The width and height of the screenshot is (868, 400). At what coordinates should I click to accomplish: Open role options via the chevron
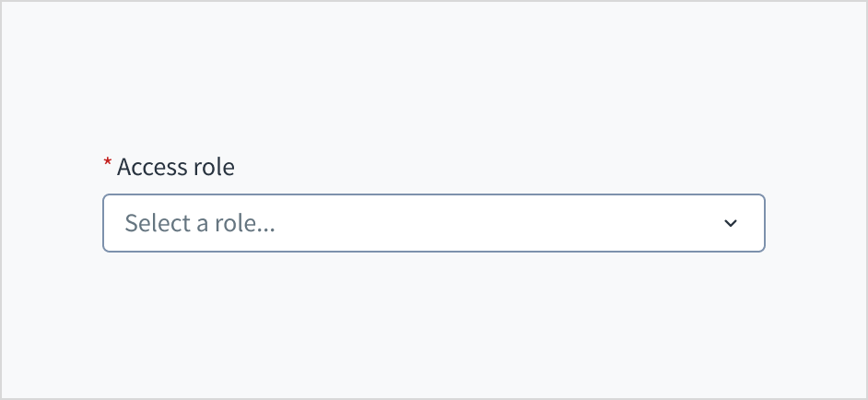[731, 223]
